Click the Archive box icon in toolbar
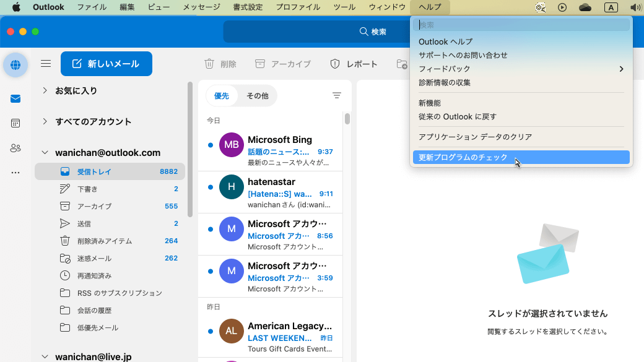The width and height of the screenshot is (644, 362). tap(260, 64)
